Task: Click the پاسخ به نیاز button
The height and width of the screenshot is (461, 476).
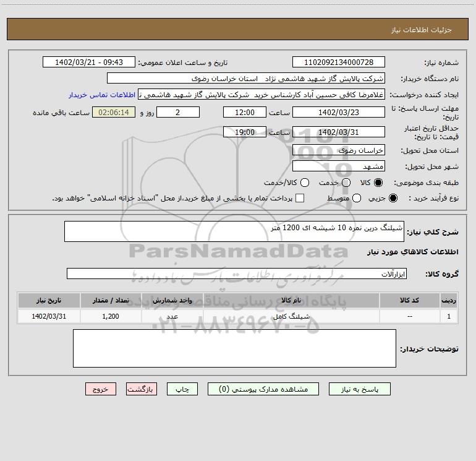Action: [359, 389]
